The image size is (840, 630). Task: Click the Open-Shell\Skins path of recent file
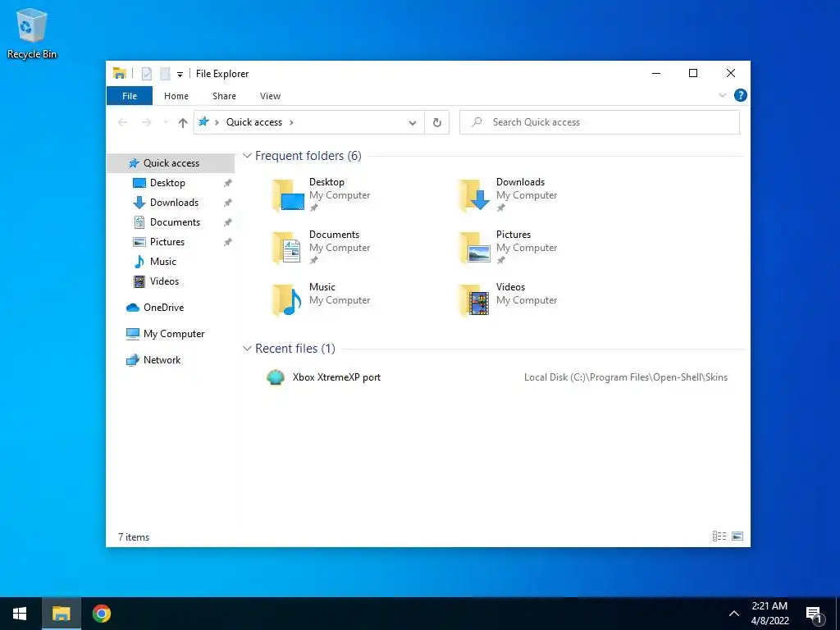[x=626, y=377]
